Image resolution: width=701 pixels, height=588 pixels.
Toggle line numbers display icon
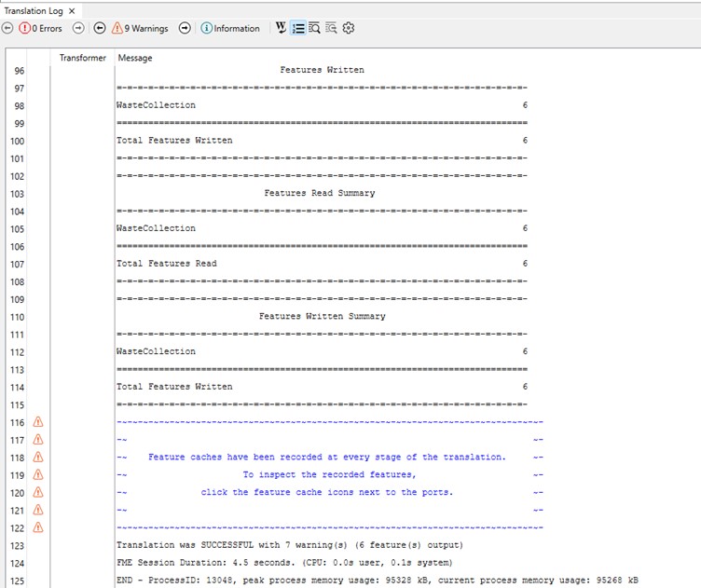(x=298, y=28)
